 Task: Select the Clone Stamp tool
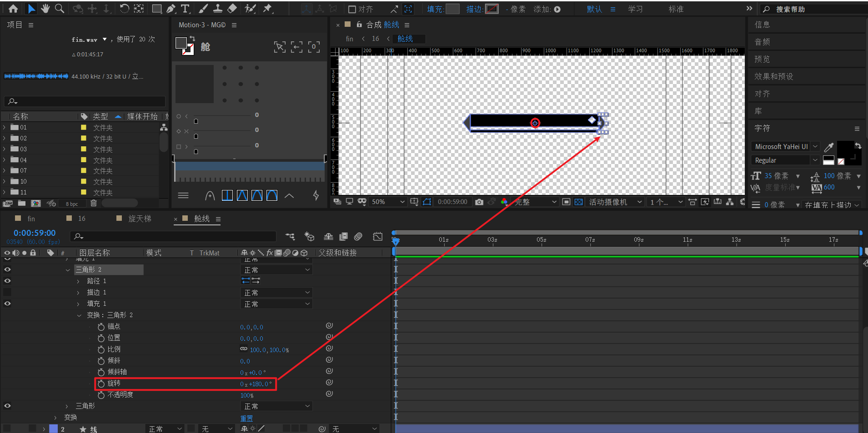pos(218,9)
